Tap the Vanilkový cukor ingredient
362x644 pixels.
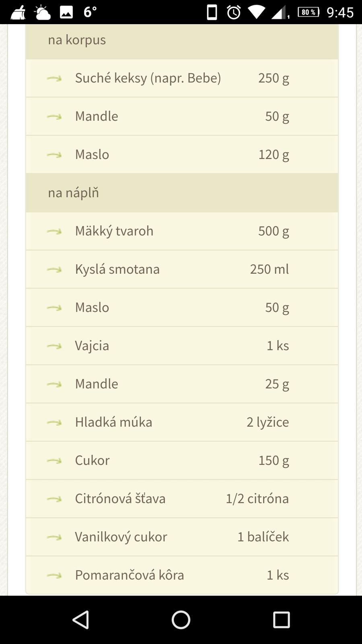click(121, 537)
